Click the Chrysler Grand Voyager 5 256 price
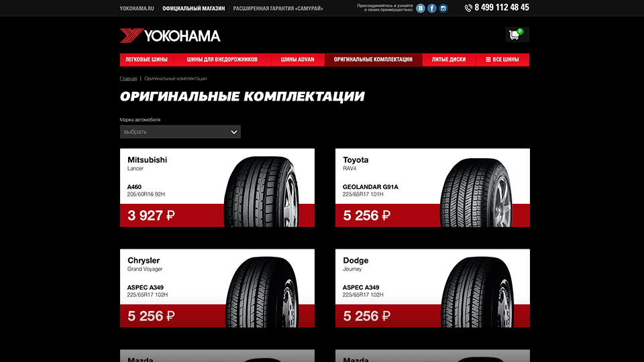Viewport: 644px width, 362px height. [151, 316]
